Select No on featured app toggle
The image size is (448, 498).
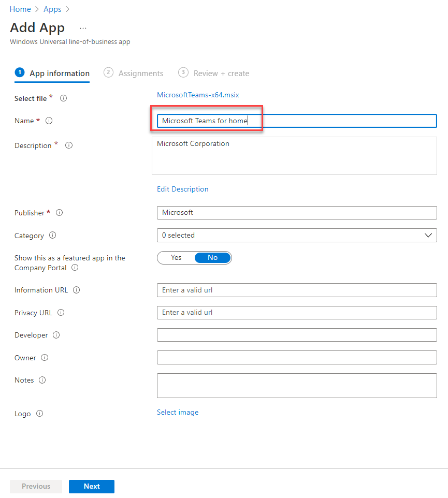(212, 258)
